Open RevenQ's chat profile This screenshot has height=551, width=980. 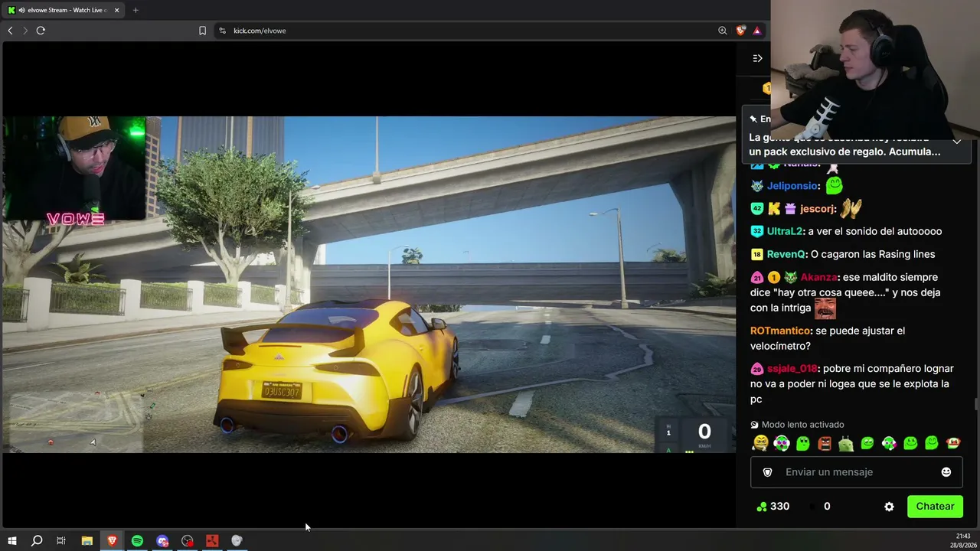coord(786,254)
